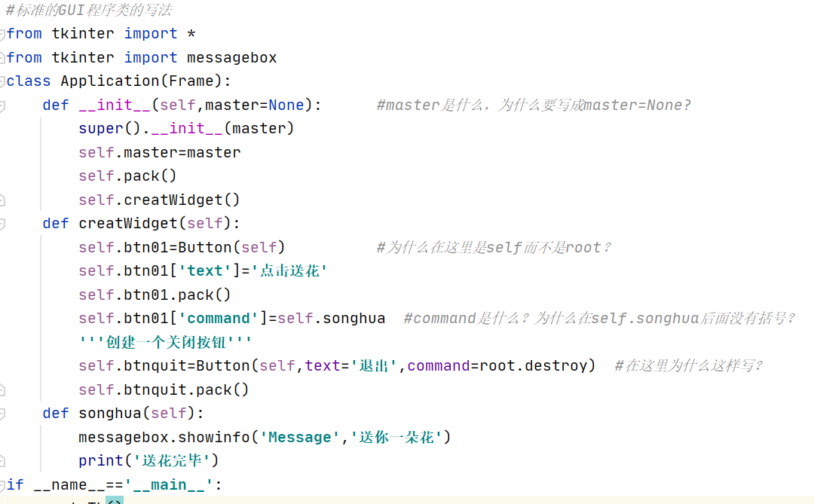Collapse the def __init__ method fold marker
Screen dimensions: 814x504
click(2, 106)
